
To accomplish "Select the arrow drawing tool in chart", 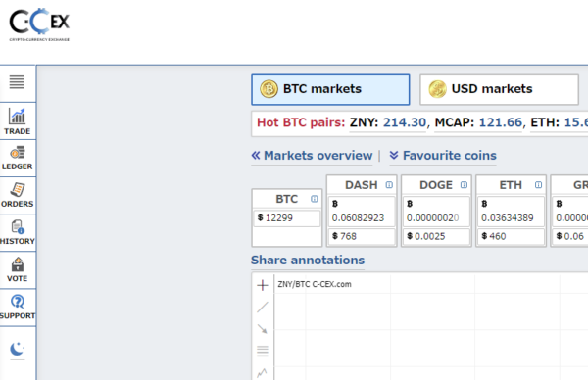I will point(263,329).
